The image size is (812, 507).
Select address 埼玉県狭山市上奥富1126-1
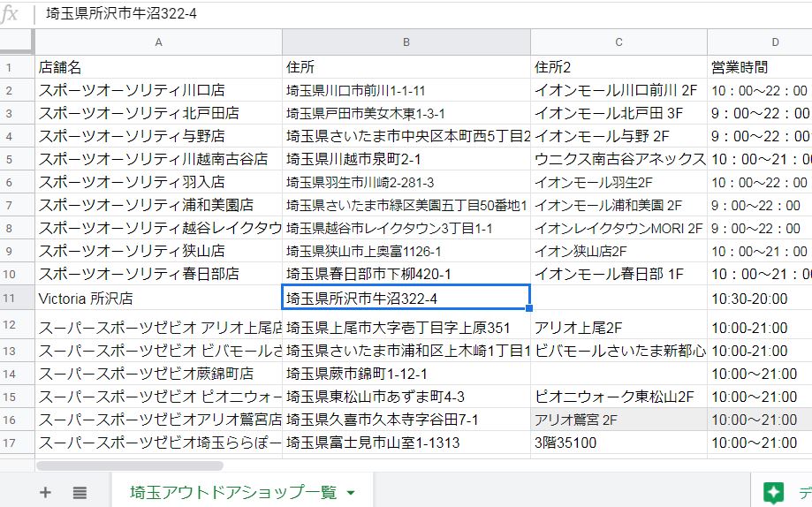[x=406, y=251]
